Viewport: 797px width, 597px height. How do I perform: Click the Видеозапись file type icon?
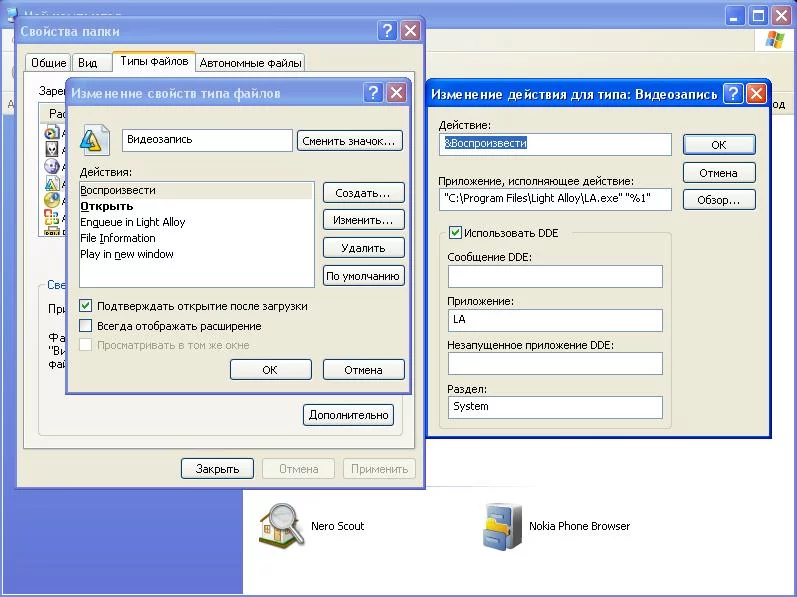click(x=94, y=141)
